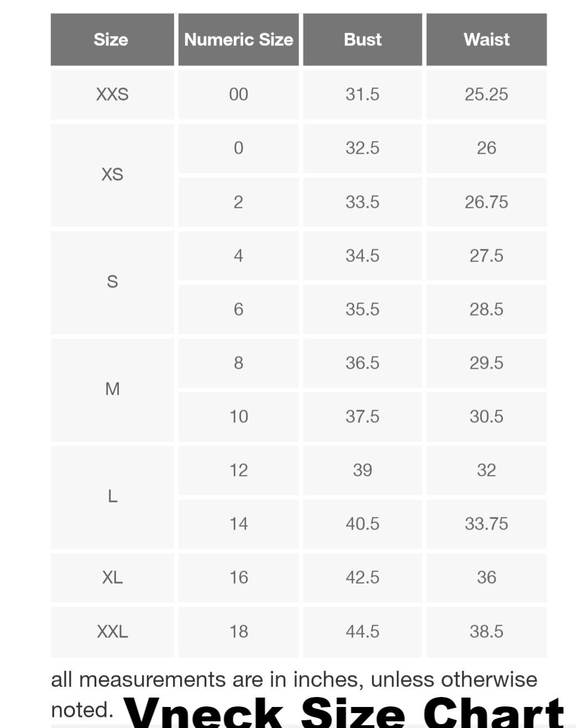Click the XL size cell
The image size is (576, 728).
[112, 578]
